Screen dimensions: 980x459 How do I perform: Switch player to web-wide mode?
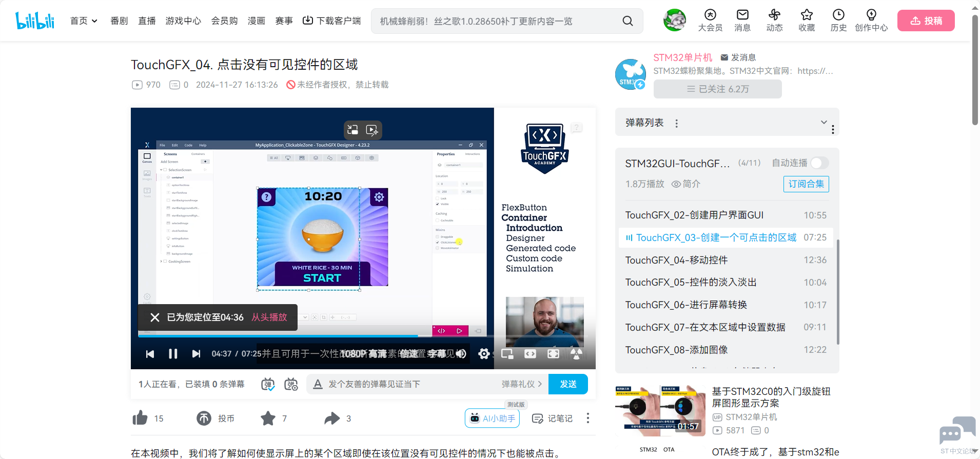530,354
